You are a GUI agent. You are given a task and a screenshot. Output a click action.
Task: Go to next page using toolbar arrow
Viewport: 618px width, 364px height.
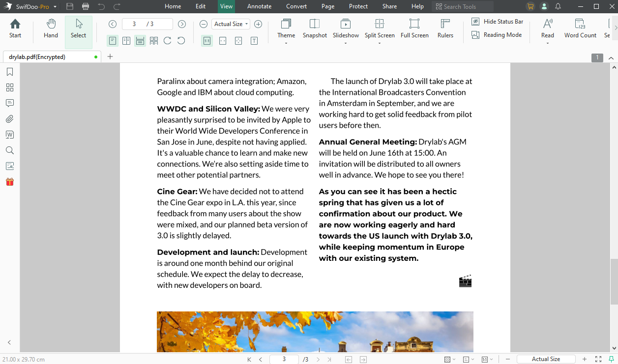(x=182, y=24)
